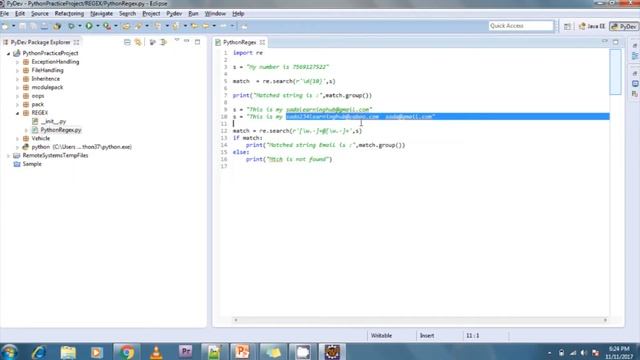Screen dimensions: 640x360
Task: Collapse All in the Package Explorer toolbar
Action: pos(127,42)
